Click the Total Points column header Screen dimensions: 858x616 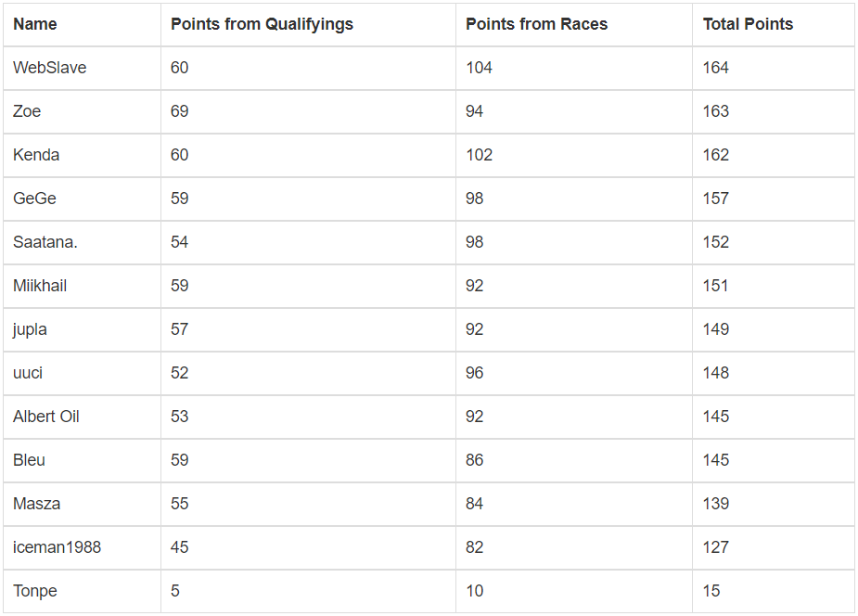(748, 24)
